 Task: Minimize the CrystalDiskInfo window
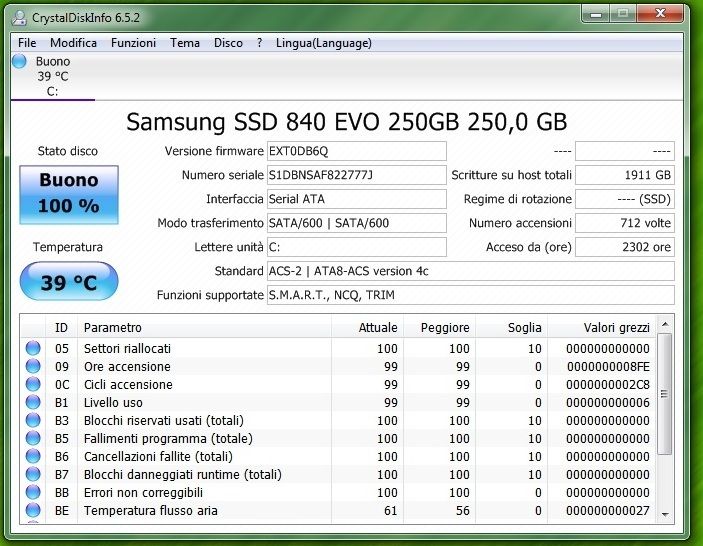tap(595, 14)
